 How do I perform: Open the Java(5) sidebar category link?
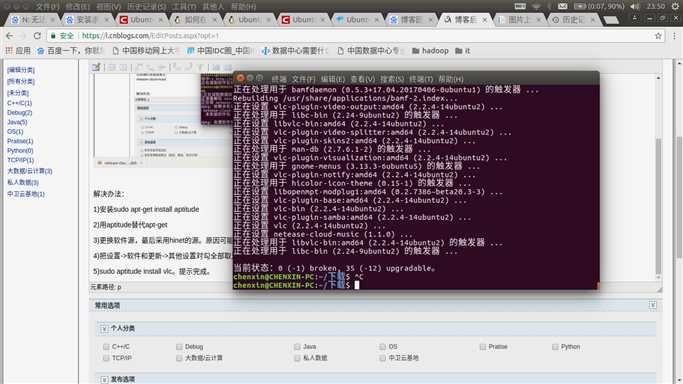coord(17,122)
